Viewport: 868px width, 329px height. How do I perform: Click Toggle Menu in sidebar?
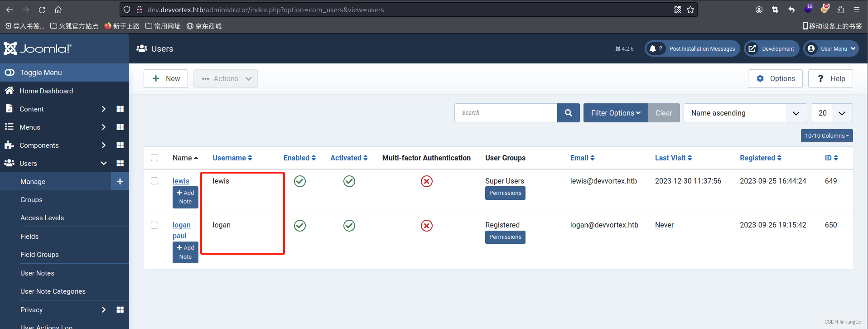(x=64, y=73)
